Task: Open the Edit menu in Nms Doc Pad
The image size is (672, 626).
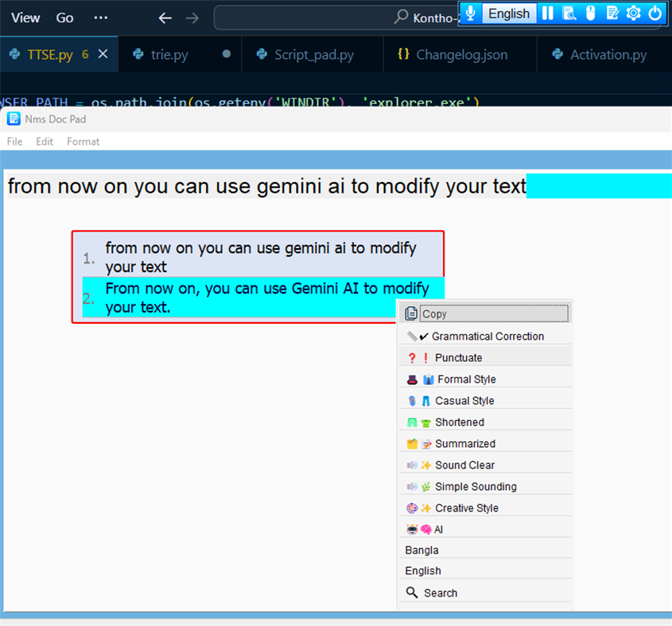Action: pos(45,142)
